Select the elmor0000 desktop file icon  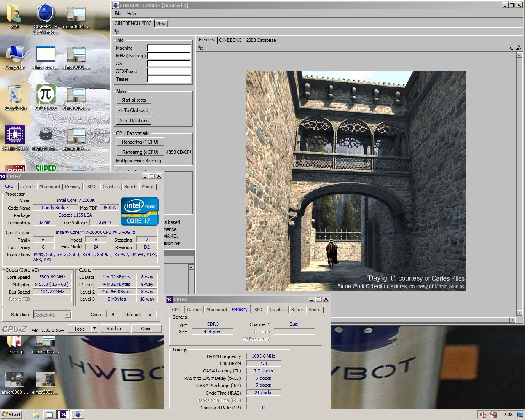click(15, 383)
